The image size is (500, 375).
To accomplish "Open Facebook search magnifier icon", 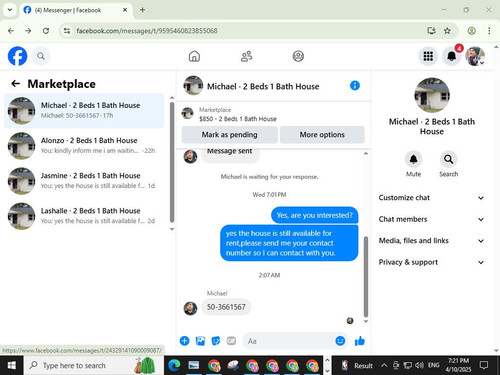I will pos(41,56).
